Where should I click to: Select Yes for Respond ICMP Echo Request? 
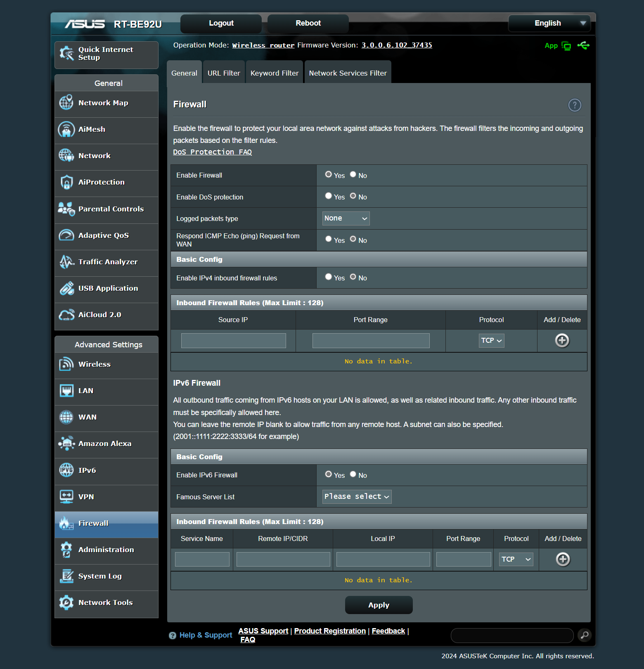tap(329, 239)
